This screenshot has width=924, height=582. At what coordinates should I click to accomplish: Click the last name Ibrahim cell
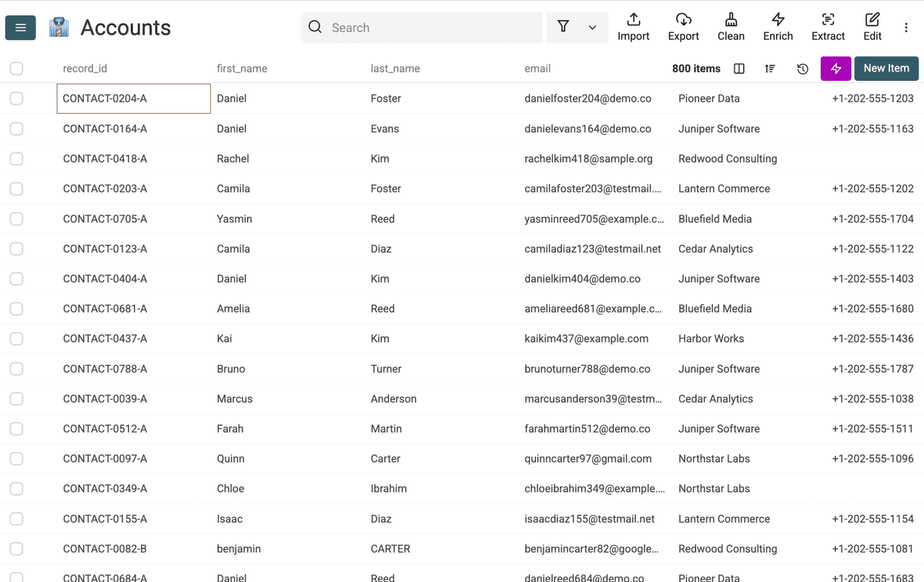coord(389,489)
